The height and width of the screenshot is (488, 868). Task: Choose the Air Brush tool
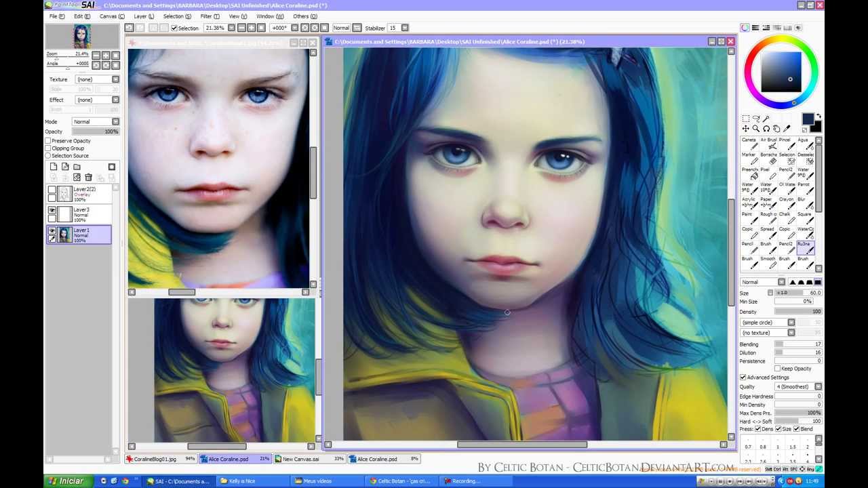coord(768,144)
